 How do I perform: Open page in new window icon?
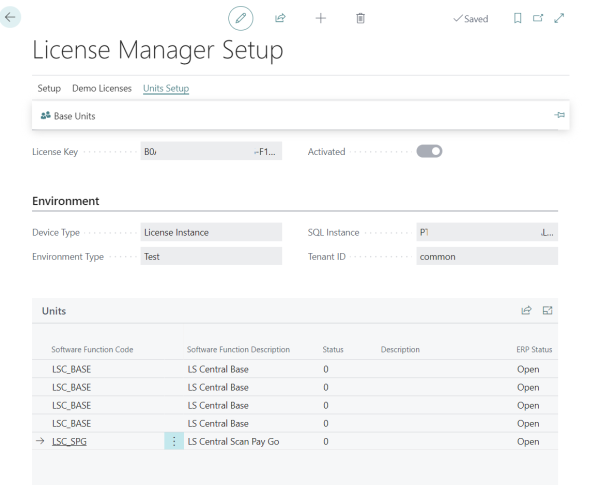tap(538, 19)
